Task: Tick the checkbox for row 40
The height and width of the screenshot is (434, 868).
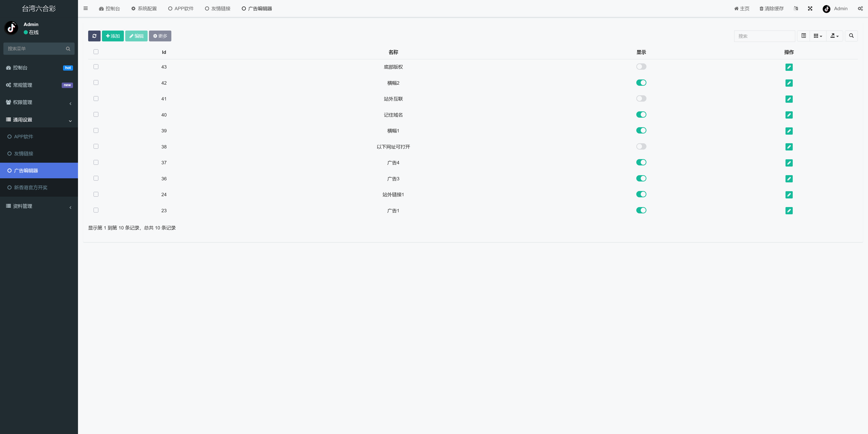Action: [x=96, y=115]
